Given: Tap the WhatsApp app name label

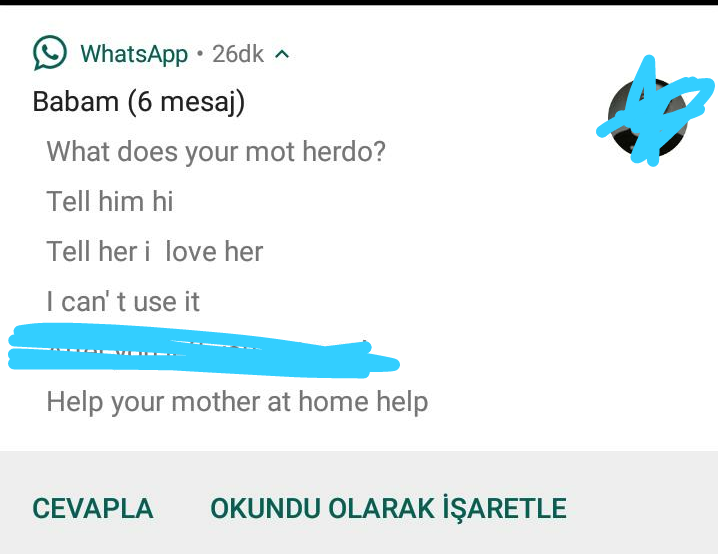Looking at the screenshot, I should coord(134,54).
